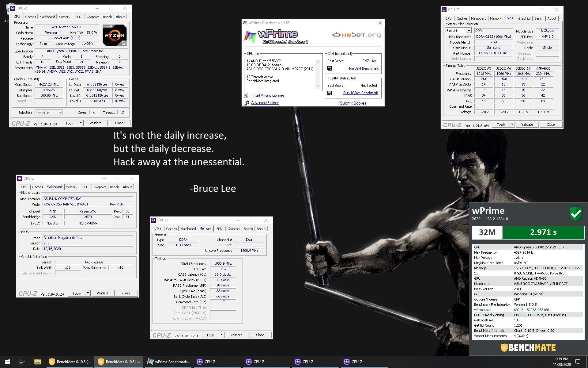
Task: Click Validate in CPU tab window
Action: point(96,123)
